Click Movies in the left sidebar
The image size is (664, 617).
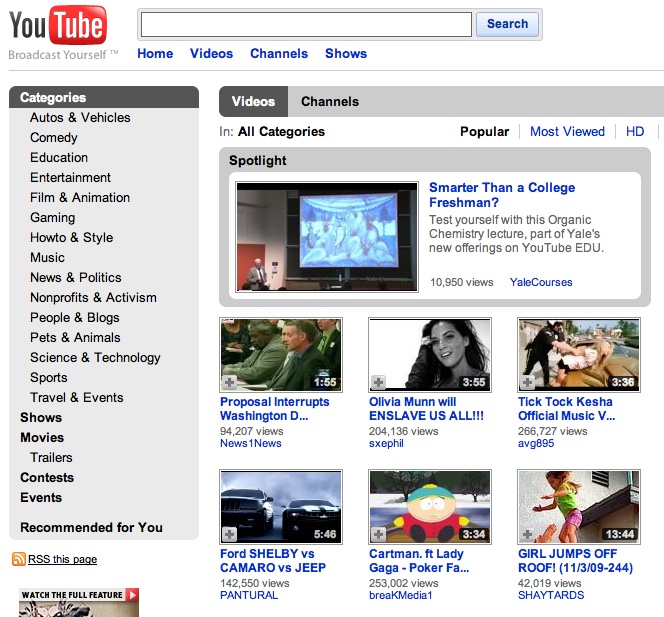pos(42,437)
